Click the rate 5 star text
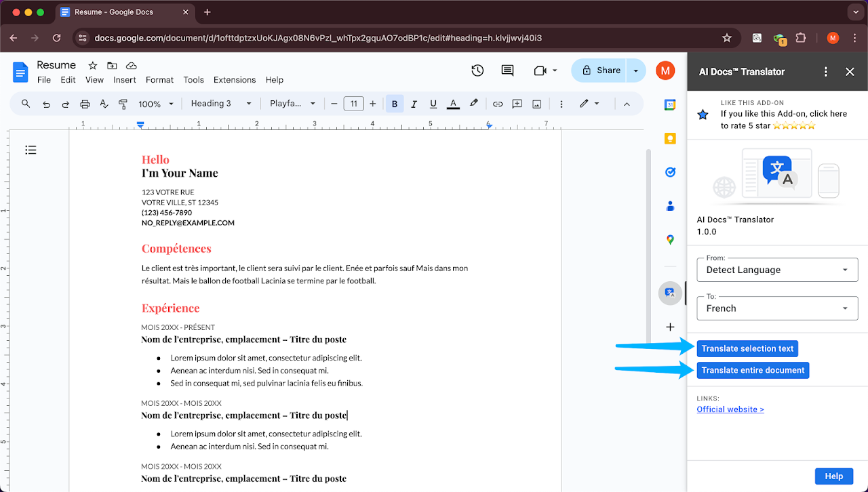The width and height of the screenshot is (868, 492). point(784,120)
